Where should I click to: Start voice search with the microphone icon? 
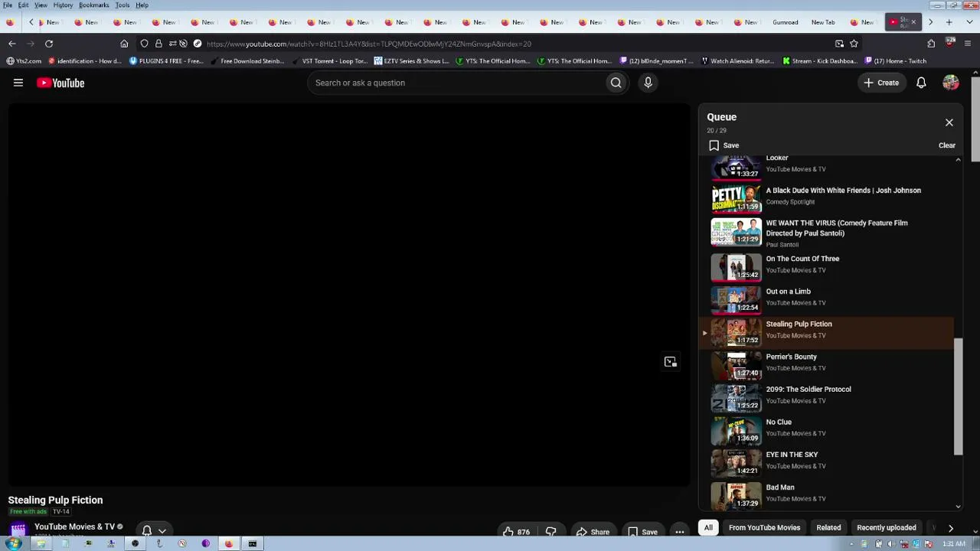pyautogui.click(x=648, y=83)
